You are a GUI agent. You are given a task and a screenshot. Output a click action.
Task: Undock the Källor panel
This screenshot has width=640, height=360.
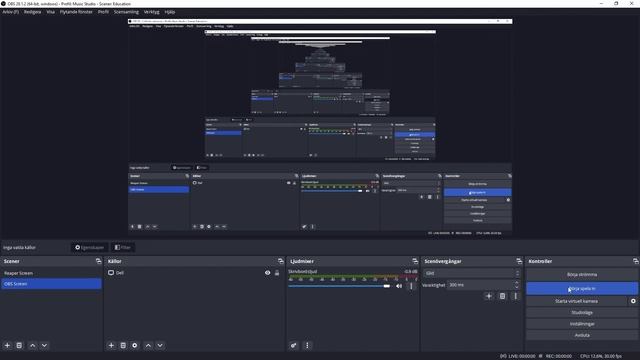coord(280,261)
